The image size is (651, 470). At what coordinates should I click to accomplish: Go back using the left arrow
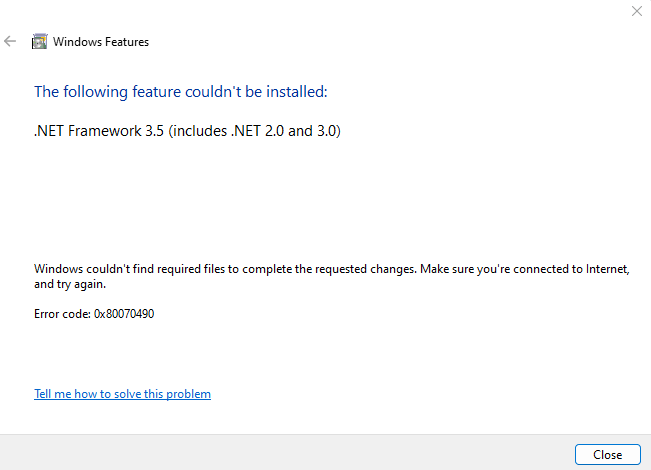click(x=10, y=41)
